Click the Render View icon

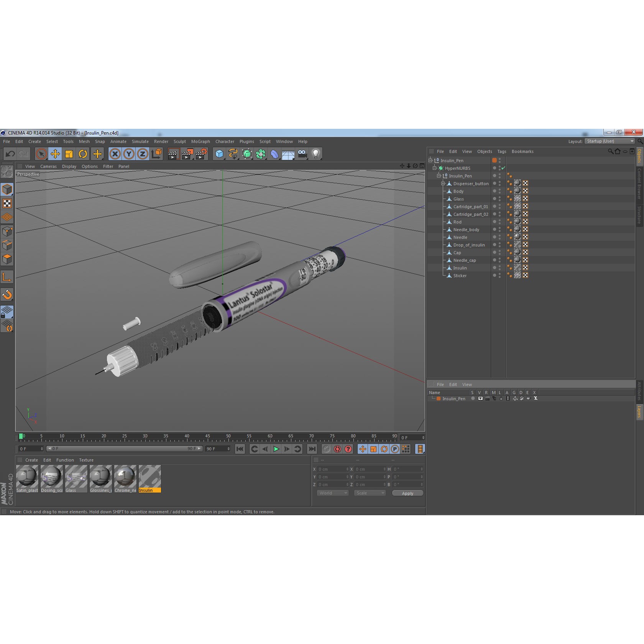[173, 154]
